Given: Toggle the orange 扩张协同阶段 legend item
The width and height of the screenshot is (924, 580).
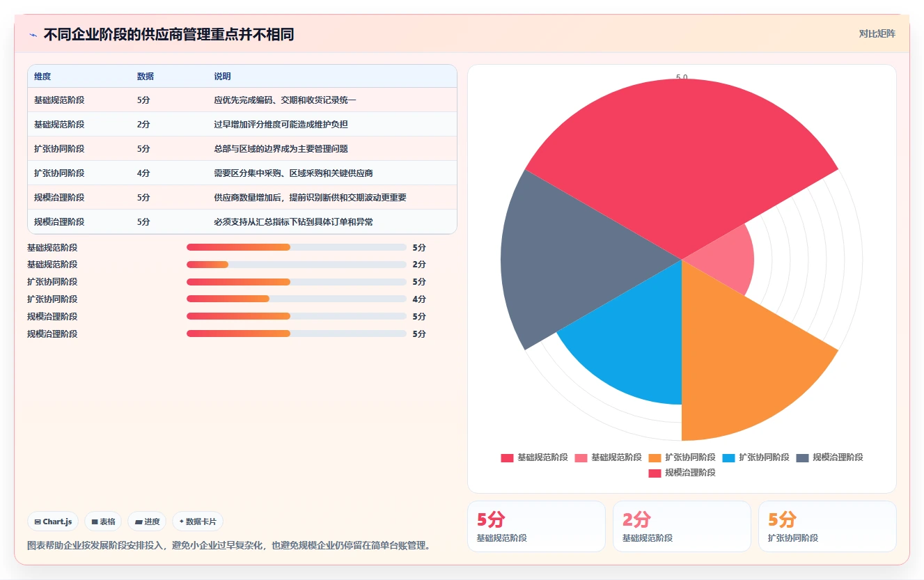Looking at the screenshot, I should point(682,457).
